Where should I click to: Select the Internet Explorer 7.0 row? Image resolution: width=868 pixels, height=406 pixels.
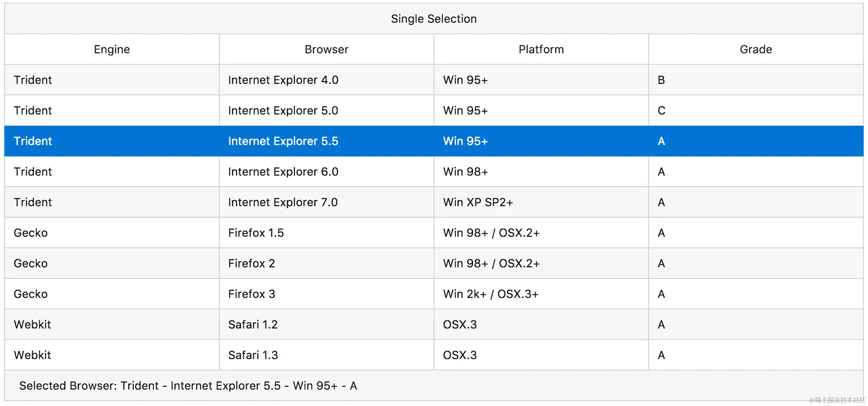click(x=283, y=202)
